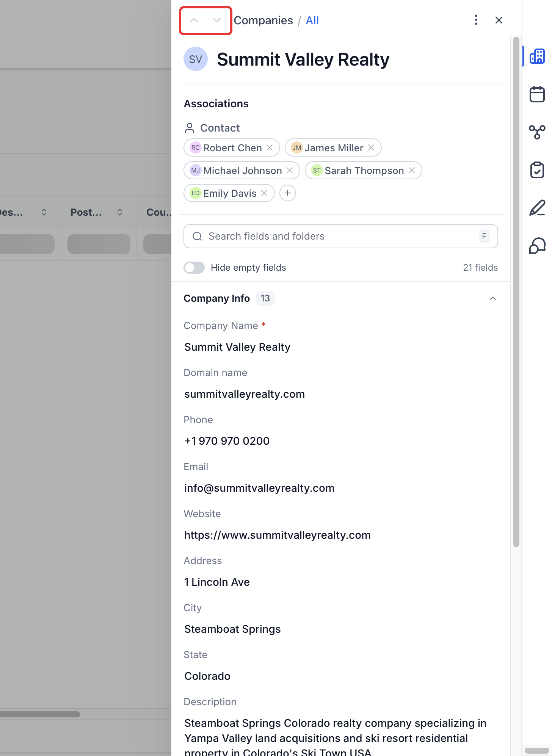Open the tasks clipboard sidebar icon
The image size is (552, 756).
click(537, 170)
